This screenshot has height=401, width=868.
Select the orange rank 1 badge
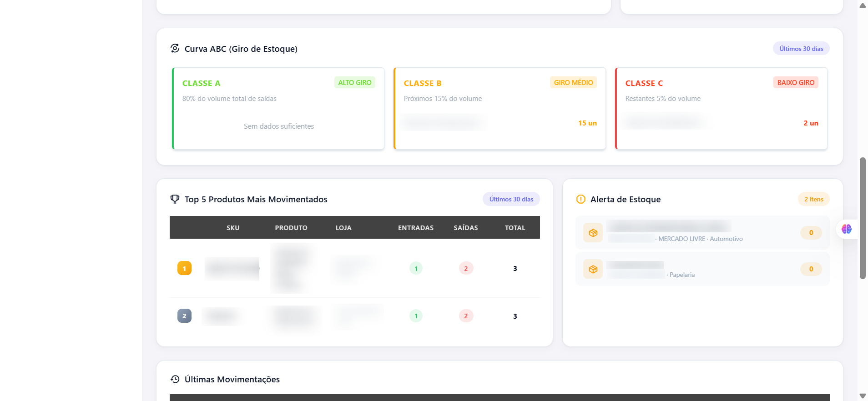point(184,268)
